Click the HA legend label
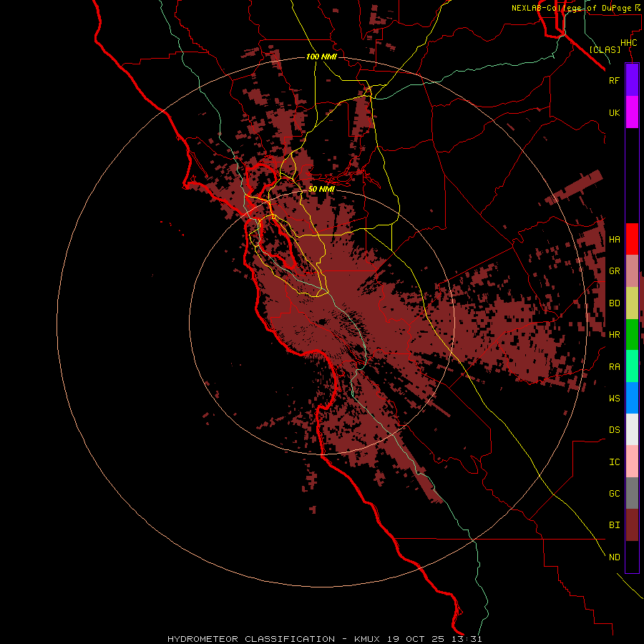The image size is (644, 644). coord(615,240)
